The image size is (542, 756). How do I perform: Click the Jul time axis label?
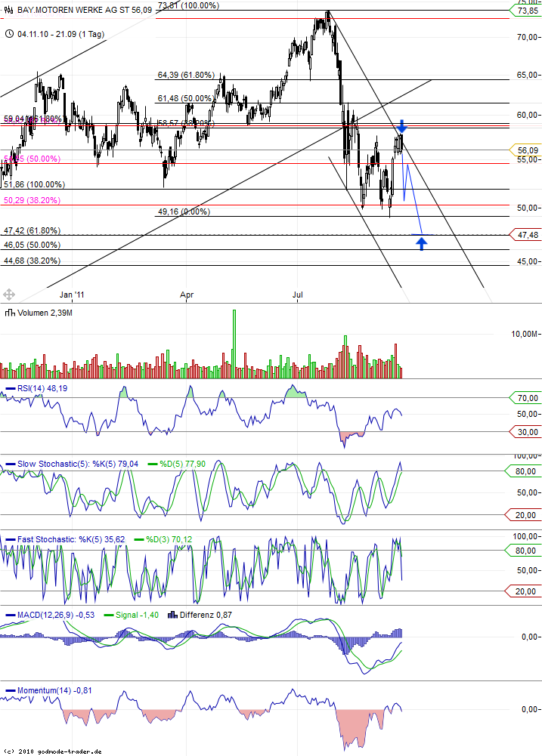(x=298, y=295)
